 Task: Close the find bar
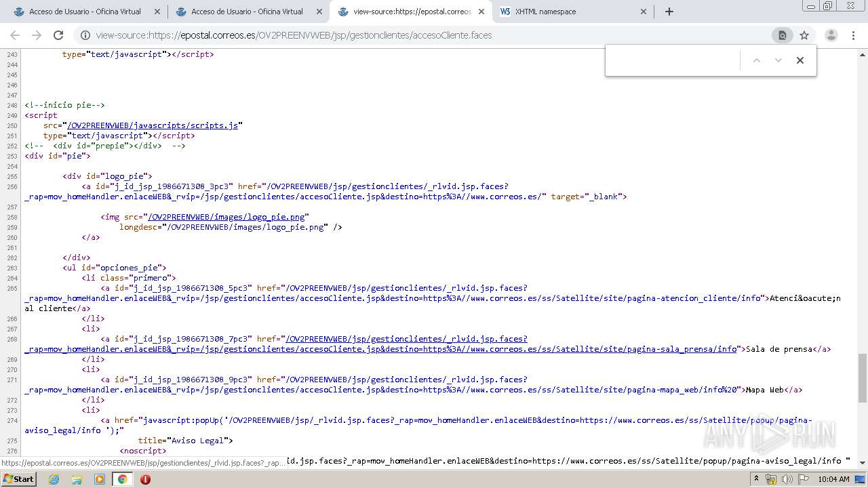[800, 60]
